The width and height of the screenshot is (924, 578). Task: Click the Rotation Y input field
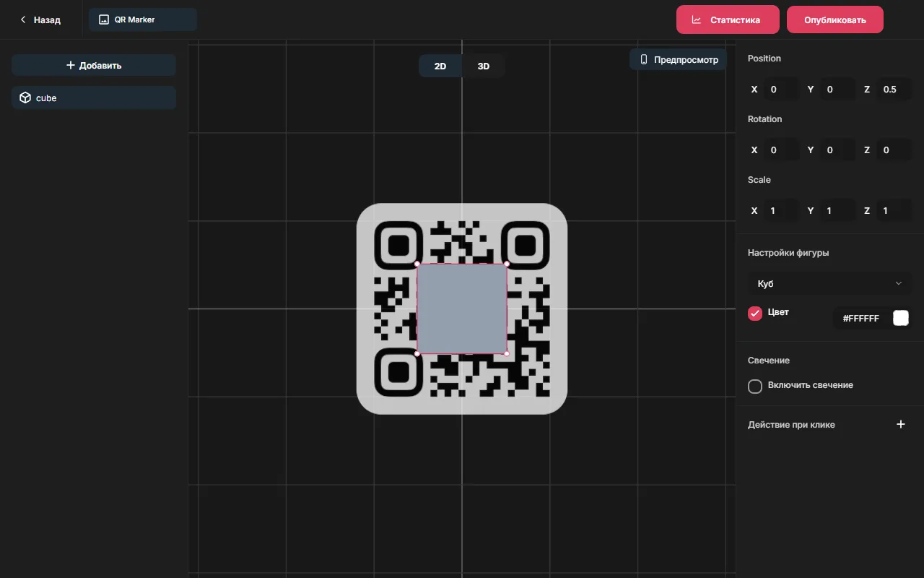coord(838,150)
